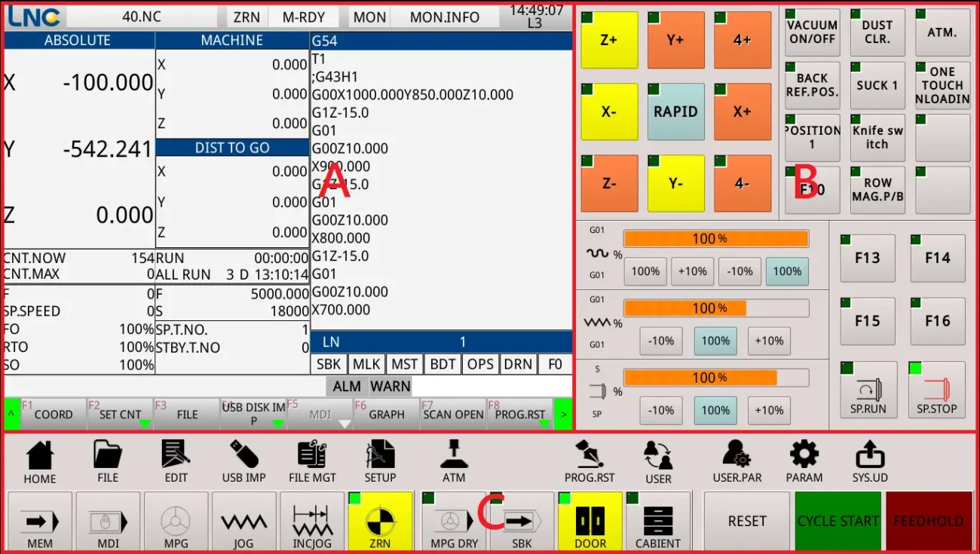This screenshot has height=554, width=980.
Task: Open the MON monitor tab
Action: (x=369, y=17)
